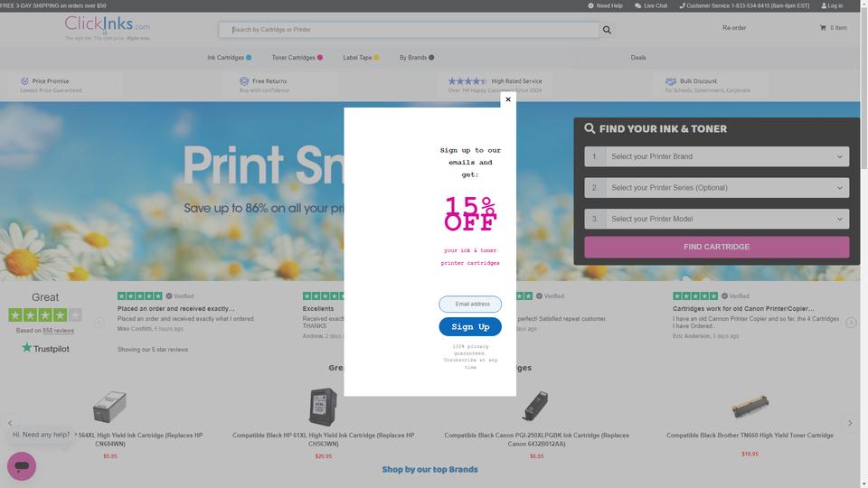The image size is (868, 488).
Task: Expand Select your Printer Brand dropdown
Action: [716, 156]
